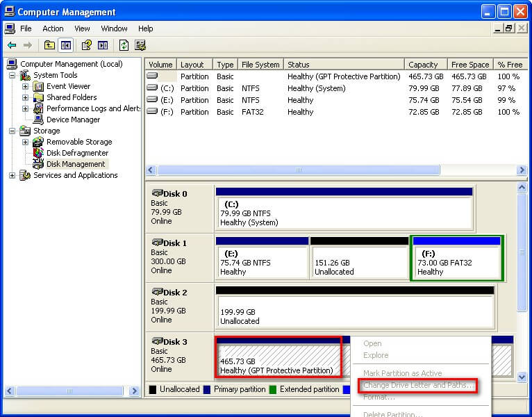
Task: Click the Device Manager tree icon
Action: [38, 120]
